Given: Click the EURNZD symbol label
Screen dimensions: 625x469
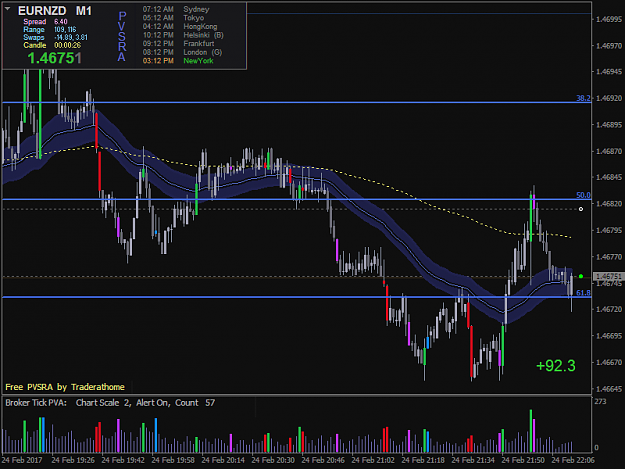Looking at the screenshot, I should point(42,11).
